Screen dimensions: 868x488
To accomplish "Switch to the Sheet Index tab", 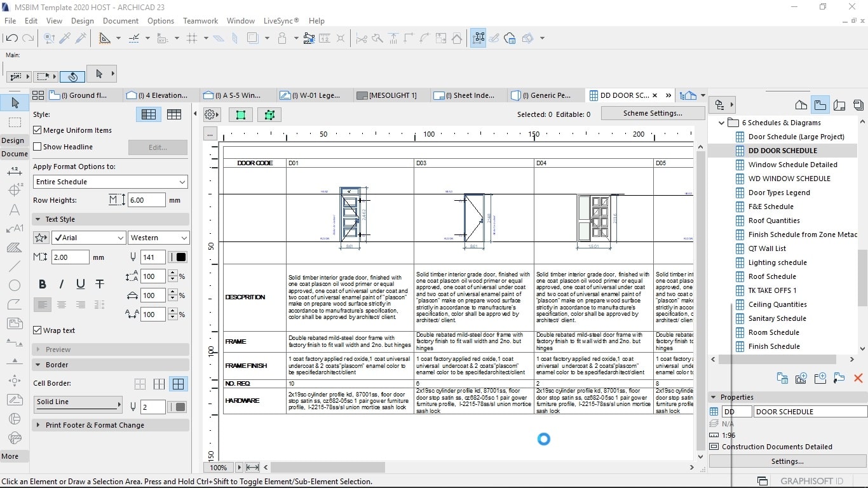I will click(467, 95).
